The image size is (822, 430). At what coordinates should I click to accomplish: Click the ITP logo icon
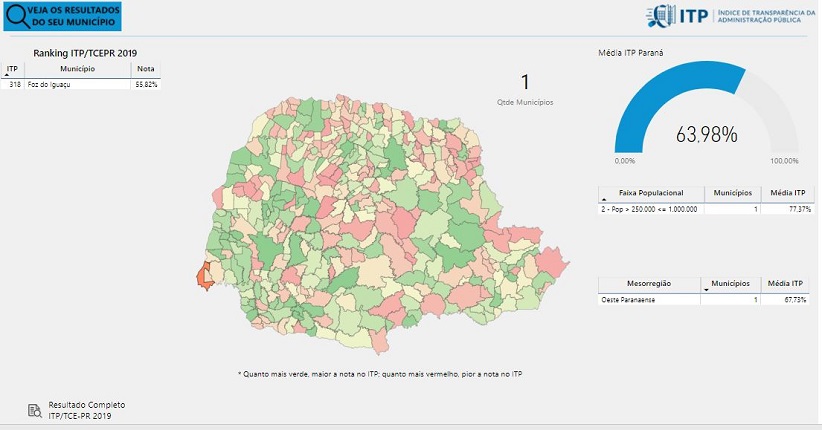[661, 15]
